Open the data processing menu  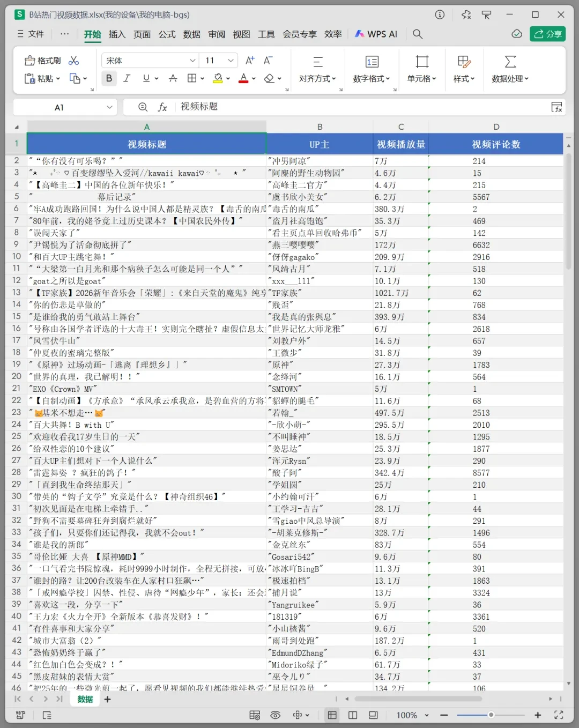pos(510,69)
